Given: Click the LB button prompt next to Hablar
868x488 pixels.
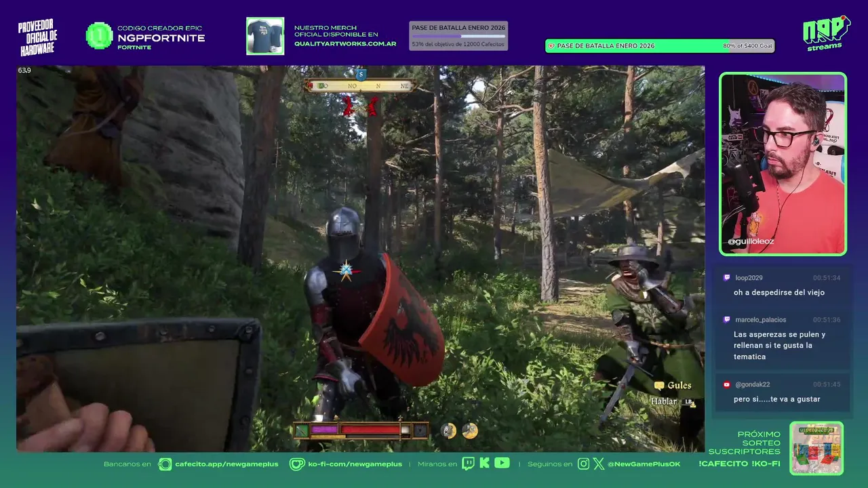Looking at the screenshot, I should 690,402.
